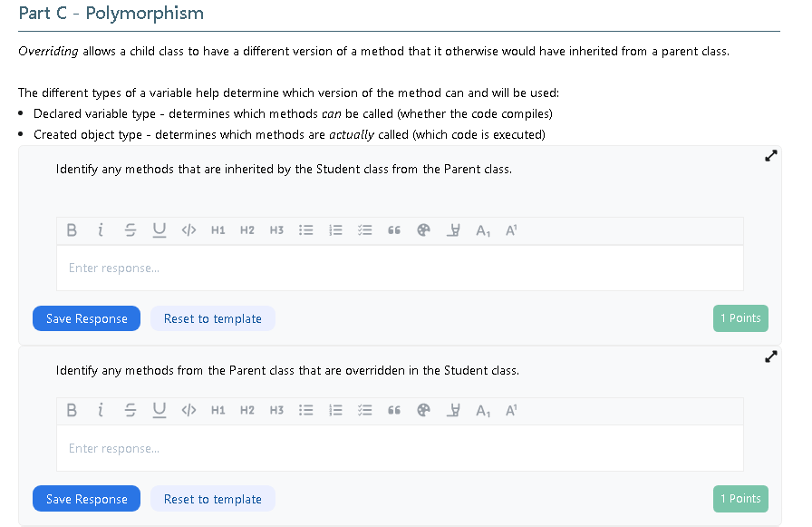This screenshot has width=812, height=527.
Task: Apply subscript in overridden methods editor
Action: (483, 411)
